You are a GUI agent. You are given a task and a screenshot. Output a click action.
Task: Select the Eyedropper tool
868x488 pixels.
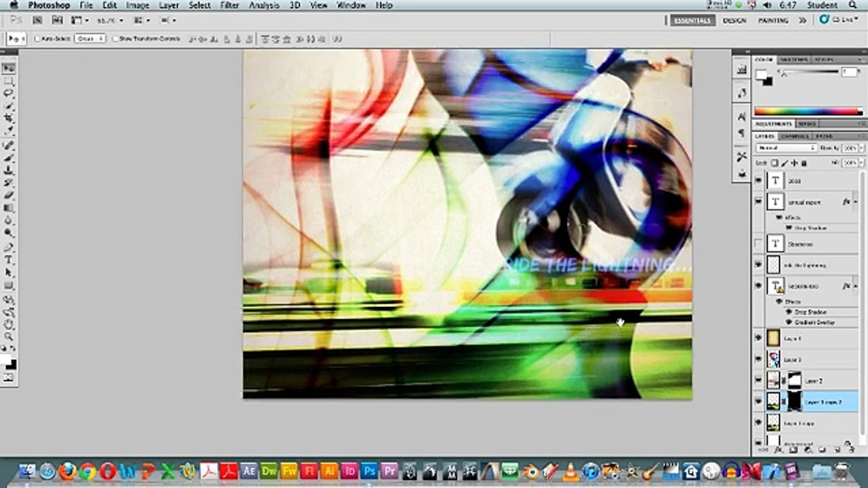tap(9, 130)
